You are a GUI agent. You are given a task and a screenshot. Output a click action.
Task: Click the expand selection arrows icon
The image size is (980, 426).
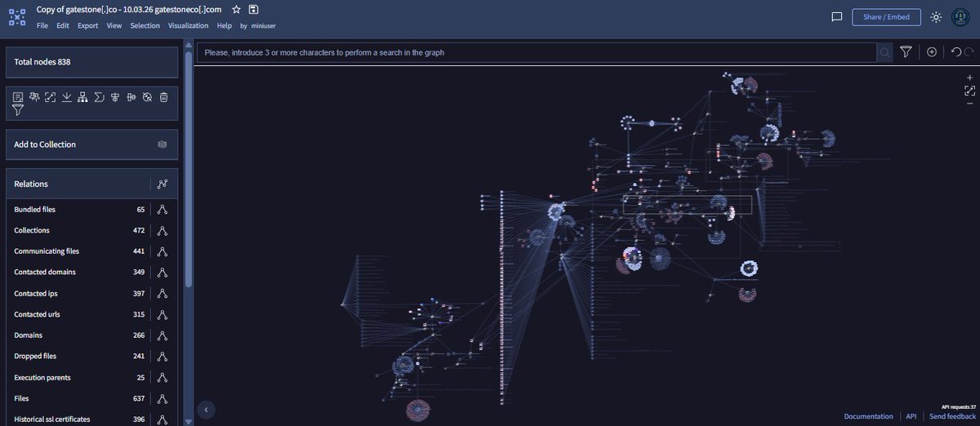50,97
